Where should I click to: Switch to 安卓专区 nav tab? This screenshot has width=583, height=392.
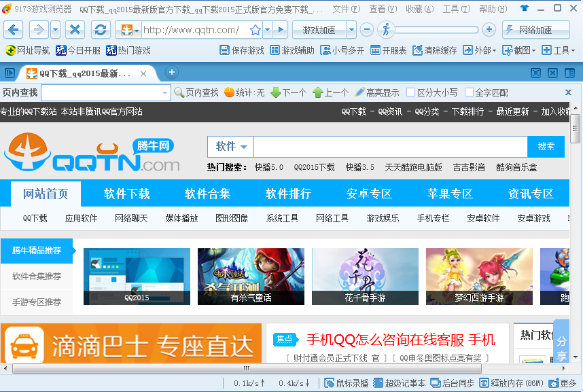(x=369, y=194)
